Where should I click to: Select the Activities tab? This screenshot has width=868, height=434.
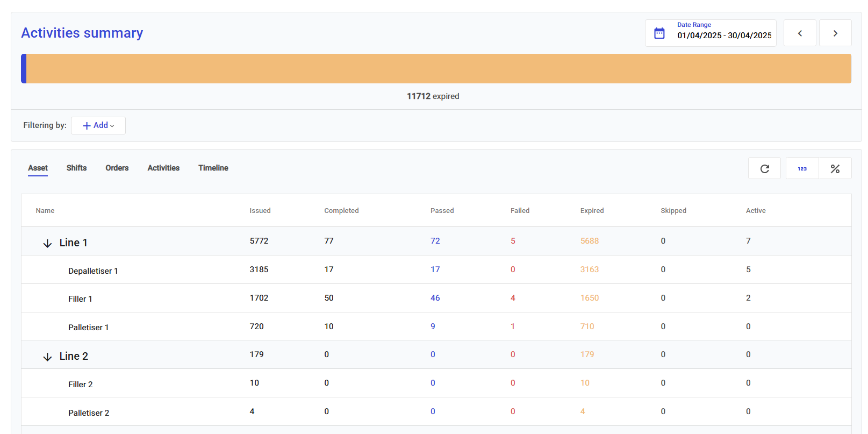163,168
